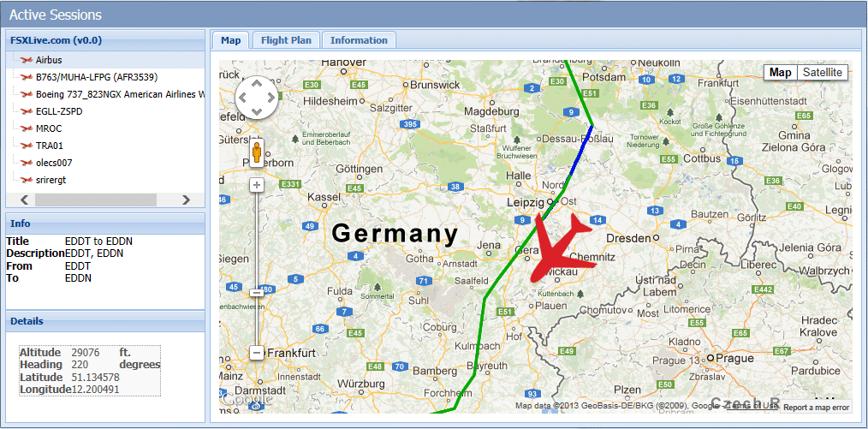Click the map zoom out minus button

coord(256,352)
